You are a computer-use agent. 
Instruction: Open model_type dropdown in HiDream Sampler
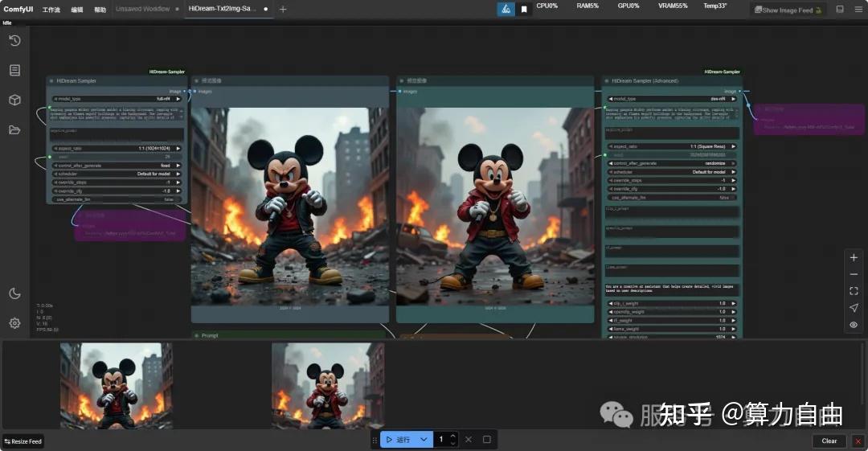tap(117, 99)
